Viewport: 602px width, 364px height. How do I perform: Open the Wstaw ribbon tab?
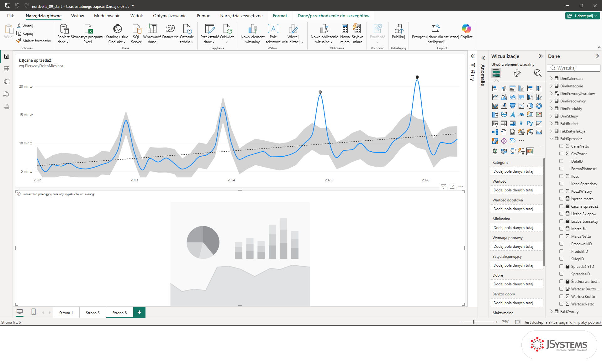(77, 16)
